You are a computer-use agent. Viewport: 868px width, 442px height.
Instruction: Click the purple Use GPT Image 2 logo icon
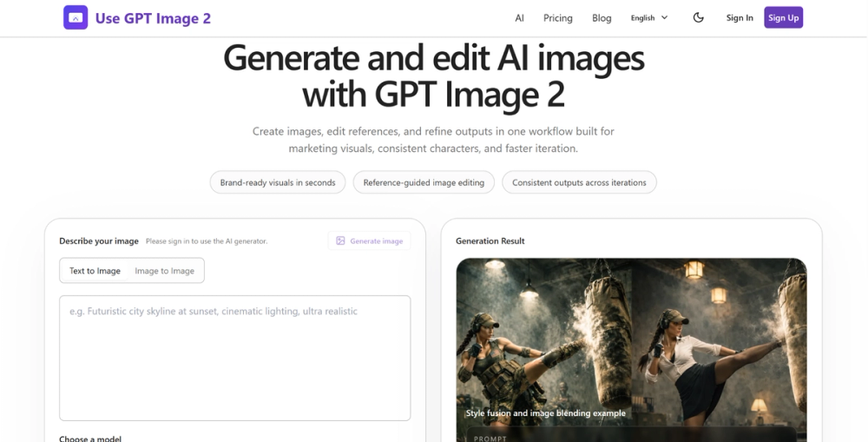click(76, 17)
